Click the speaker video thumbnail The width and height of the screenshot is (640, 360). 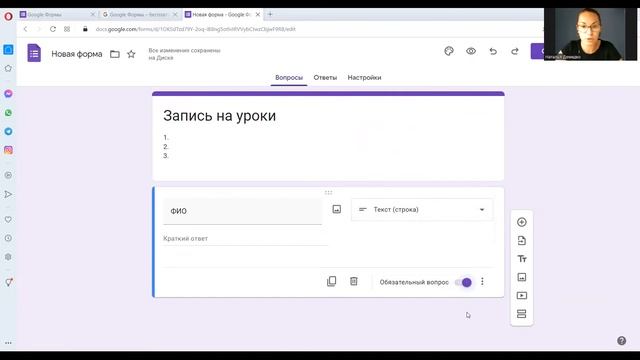590,34
